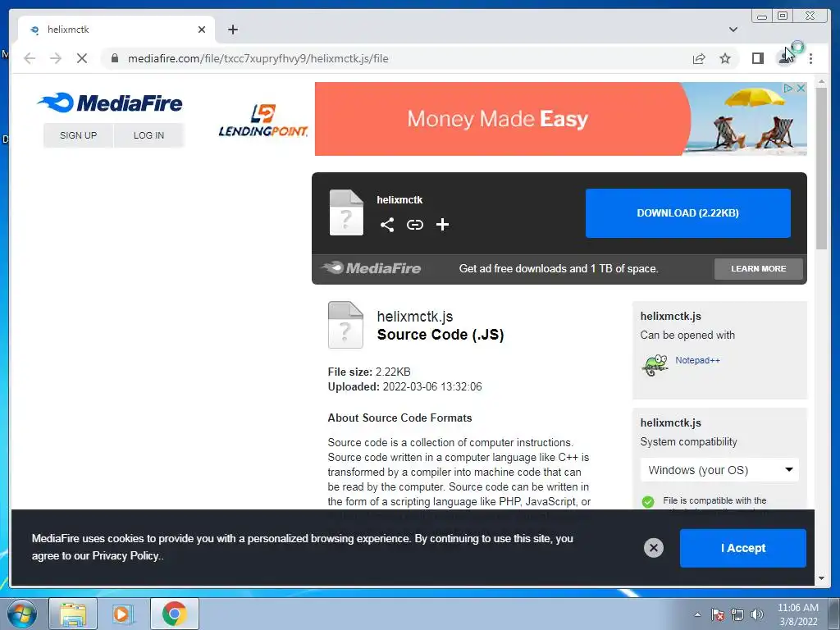The height and width of the screenshot is (630, 840).
Task: Click the padlock site info icon
Action: 115,58
